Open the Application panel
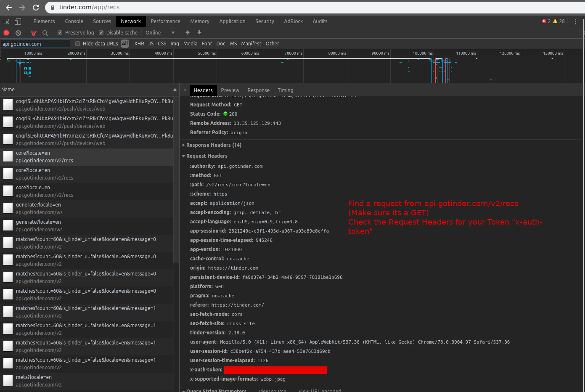This screenshot has height=392, width=585. 232,21
